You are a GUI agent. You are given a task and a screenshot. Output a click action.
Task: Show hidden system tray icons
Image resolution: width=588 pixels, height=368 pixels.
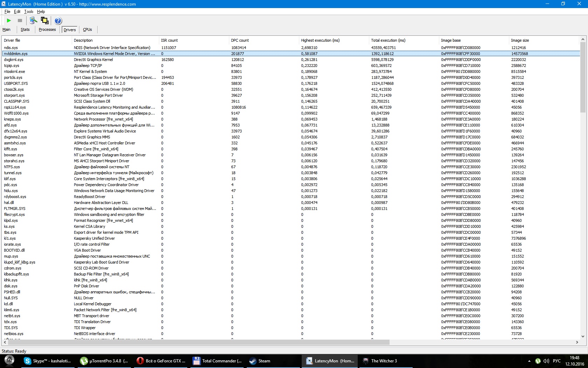tap(529, 361)
